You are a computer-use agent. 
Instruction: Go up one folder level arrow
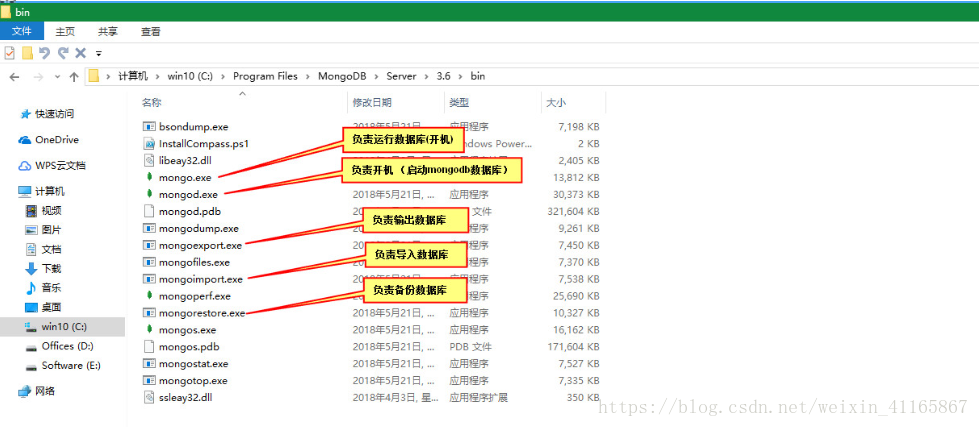pyautogui.click(x=74, y=77)
